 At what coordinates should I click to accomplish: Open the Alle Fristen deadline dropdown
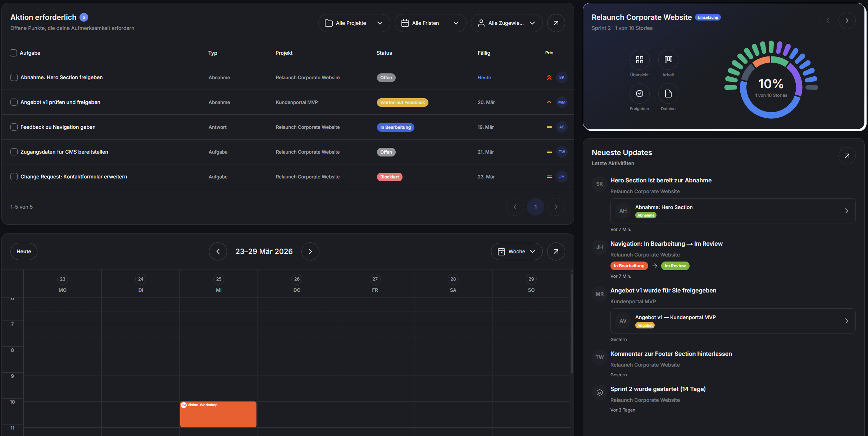tap(430, 23)
